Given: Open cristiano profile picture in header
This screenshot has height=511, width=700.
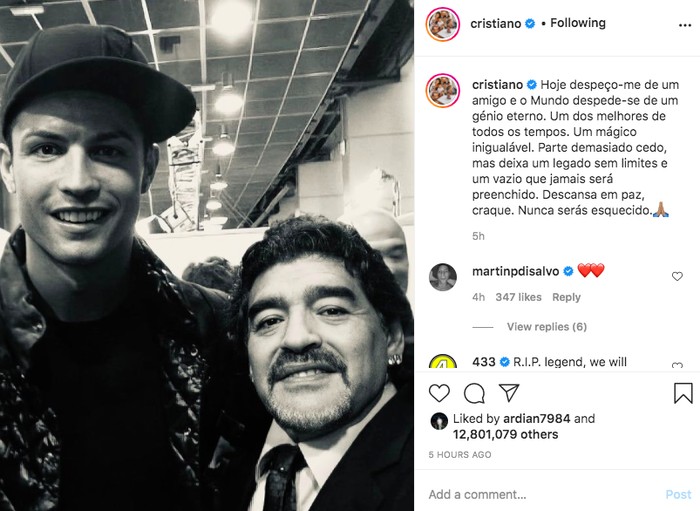Looking at the screenshot, I should tap(442, 24).
